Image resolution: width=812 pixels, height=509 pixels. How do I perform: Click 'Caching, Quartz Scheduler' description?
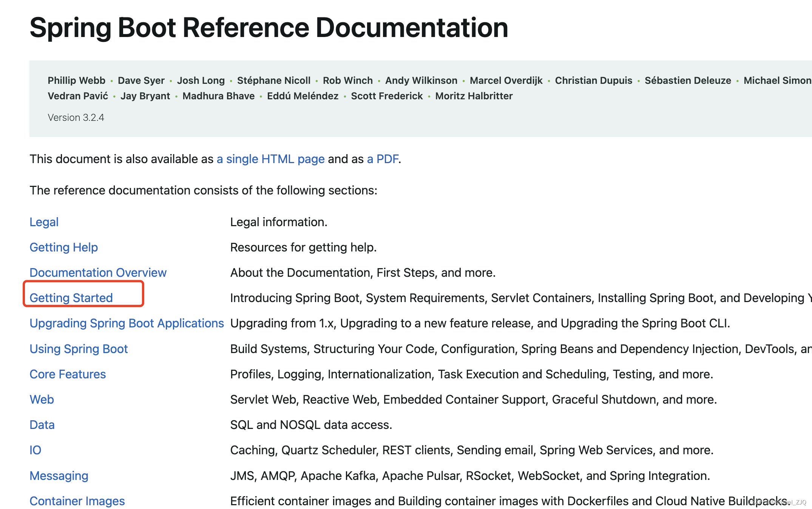click(x=472, y=450)
